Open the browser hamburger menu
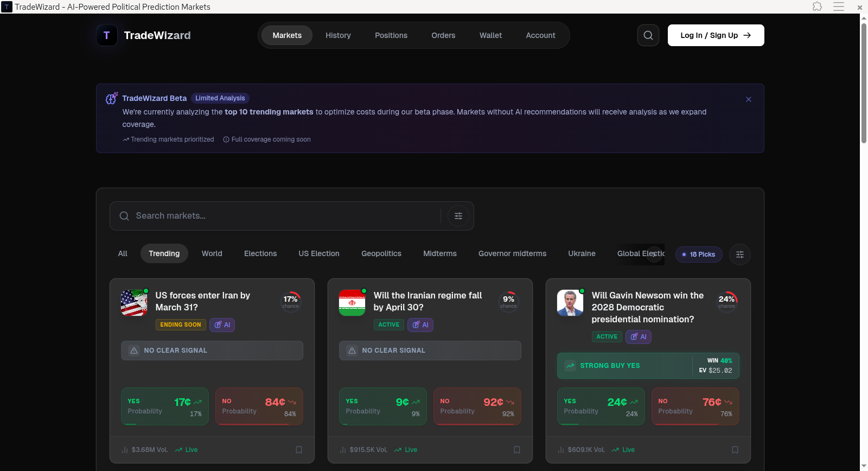Viewport: 868px width, 471px height. pos(839,7)
